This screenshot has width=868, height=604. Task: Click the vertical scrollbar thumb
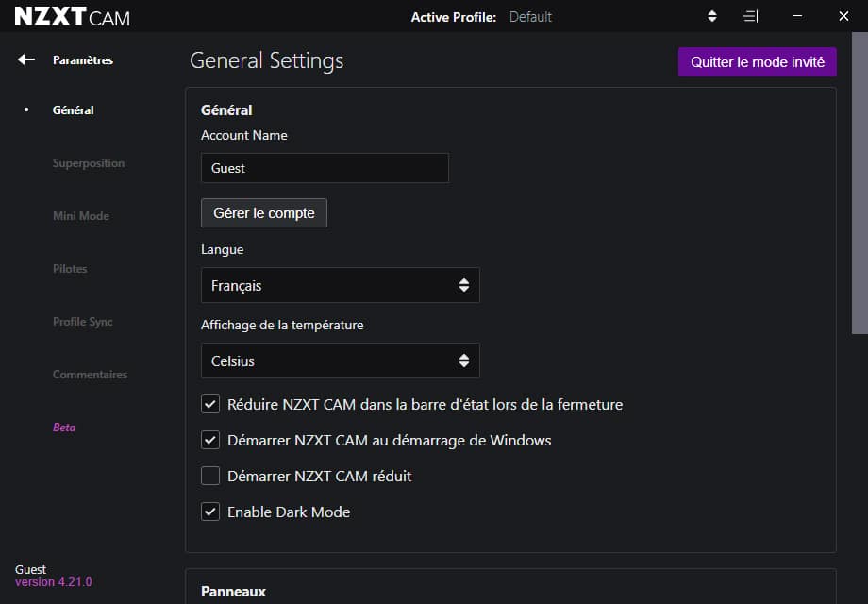point(860,183)
